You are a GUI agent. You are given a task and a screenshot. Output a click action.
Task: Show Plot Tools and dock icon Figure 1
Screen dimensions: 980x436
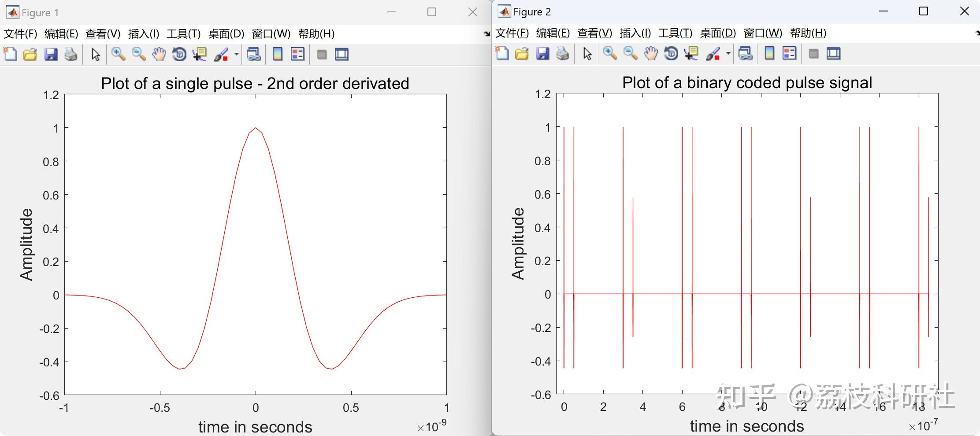pos(342,54)
